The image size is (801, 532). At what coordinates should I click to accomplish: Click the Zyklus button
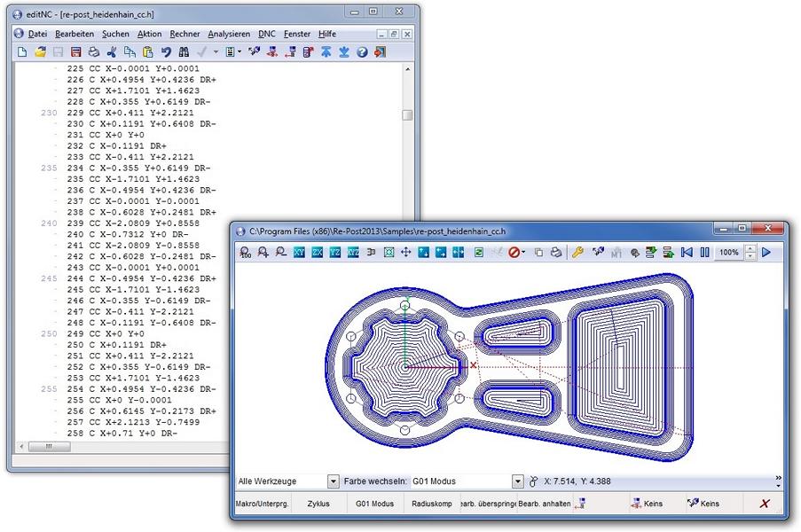click(x=318, y=504)
